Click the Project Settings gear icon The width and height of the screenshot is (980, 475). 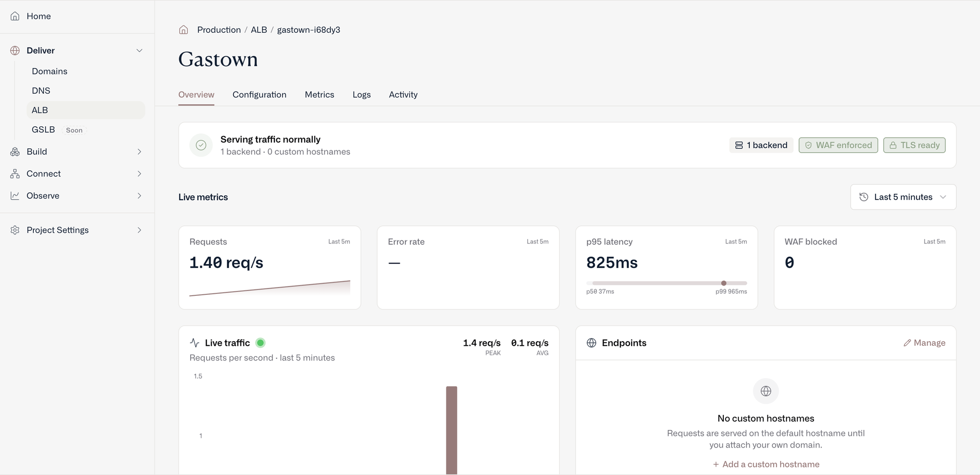[x=15, y=230]
